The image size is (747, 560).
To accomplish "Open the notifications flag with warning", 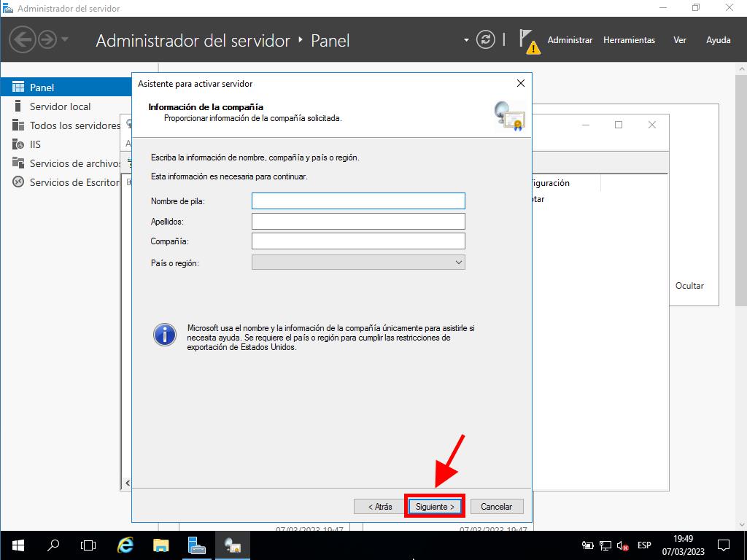I will tap(528, 41).
